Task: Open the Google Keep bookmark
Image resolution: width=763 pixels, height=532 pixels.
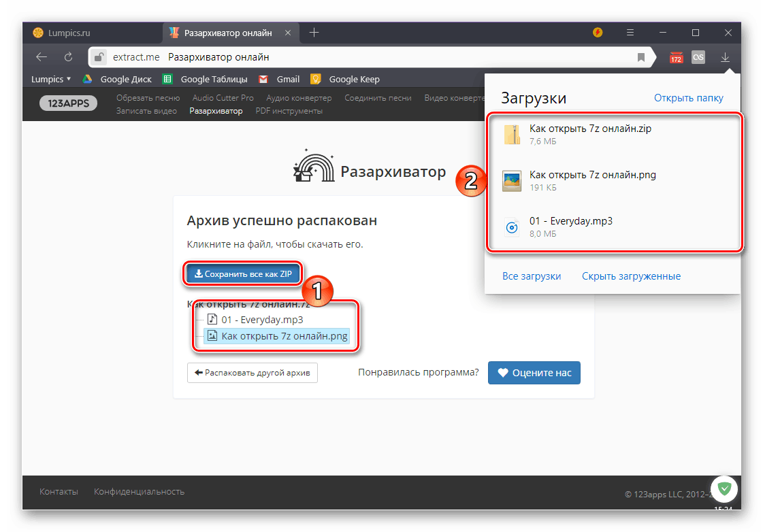Action: [x=346, y=79]
